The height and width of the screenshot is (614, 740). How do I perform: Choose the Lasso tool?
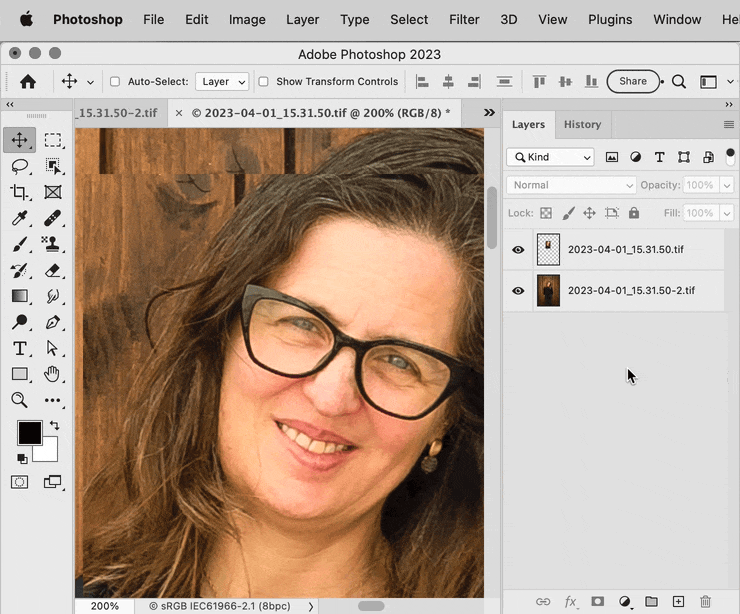19,166
